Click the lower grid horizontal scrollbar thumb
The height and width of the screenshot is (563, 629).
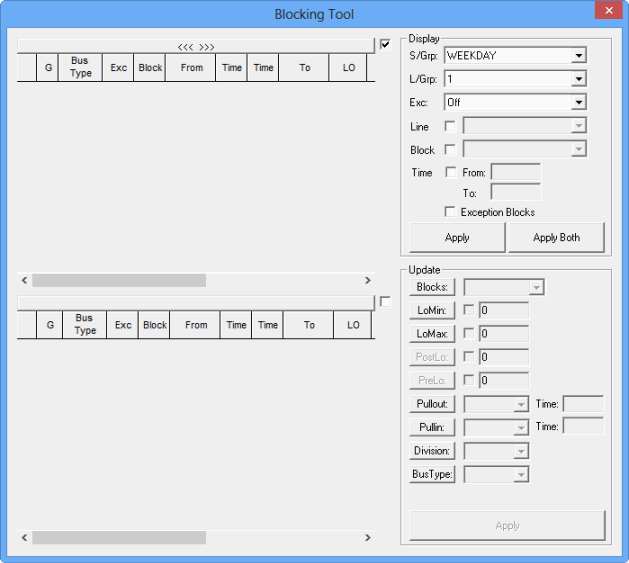point(119,537)
